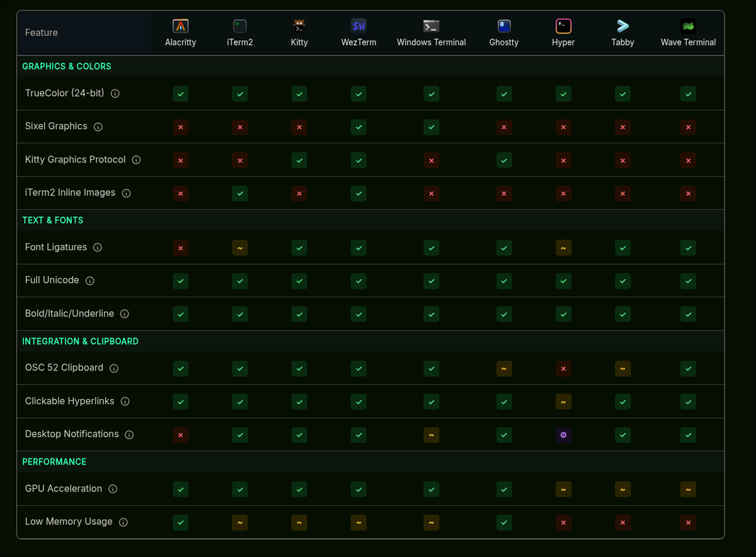Screen dimensions: 756x557
Task: Click the Windows Terminal column label
Action: 432,42
